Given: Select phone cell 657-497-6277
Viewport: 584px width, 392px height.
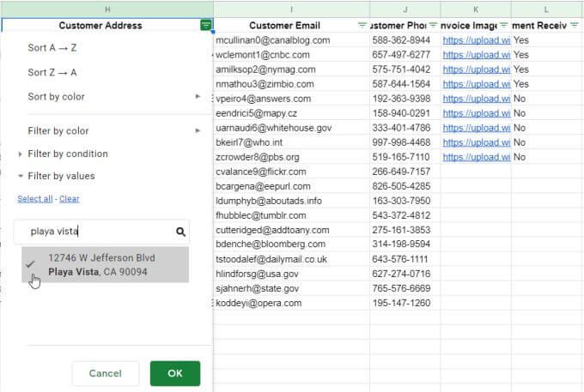Looking at the screenshot, I should tap(405, 55).
